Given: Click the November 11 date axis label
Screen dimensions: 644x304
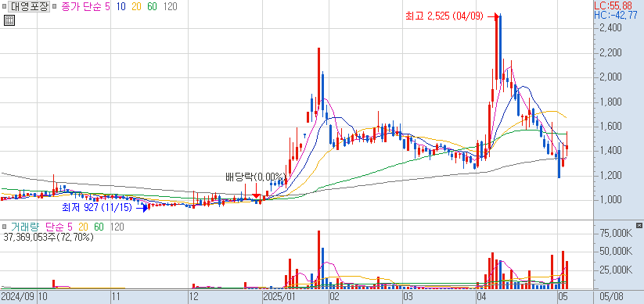Looking at the screenshot, I should click(x=117, y=297).
